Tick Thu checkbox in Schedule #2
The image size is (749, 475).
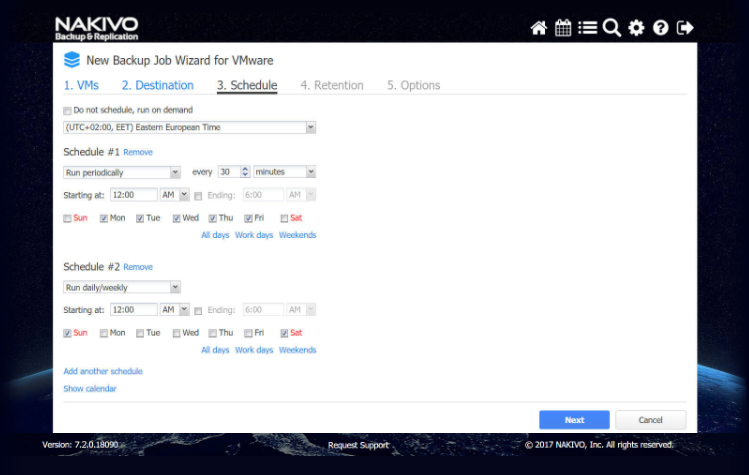[213, 333]
